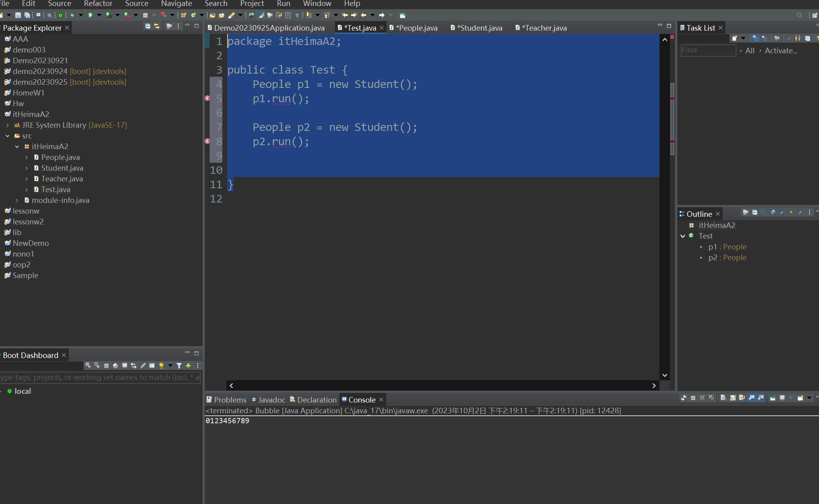Click Collapse All in Package Explorer

point(148,26)
